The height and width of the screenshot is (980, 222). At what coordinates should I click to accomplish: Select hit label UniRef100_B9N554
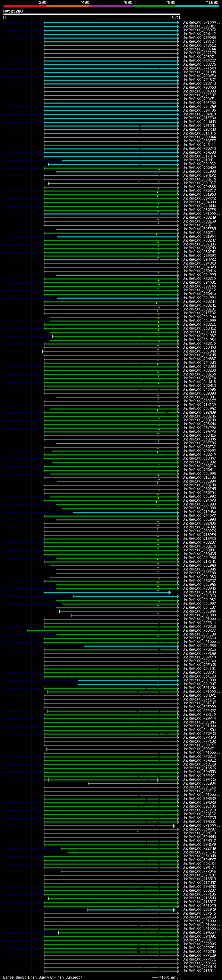(199, 933)
